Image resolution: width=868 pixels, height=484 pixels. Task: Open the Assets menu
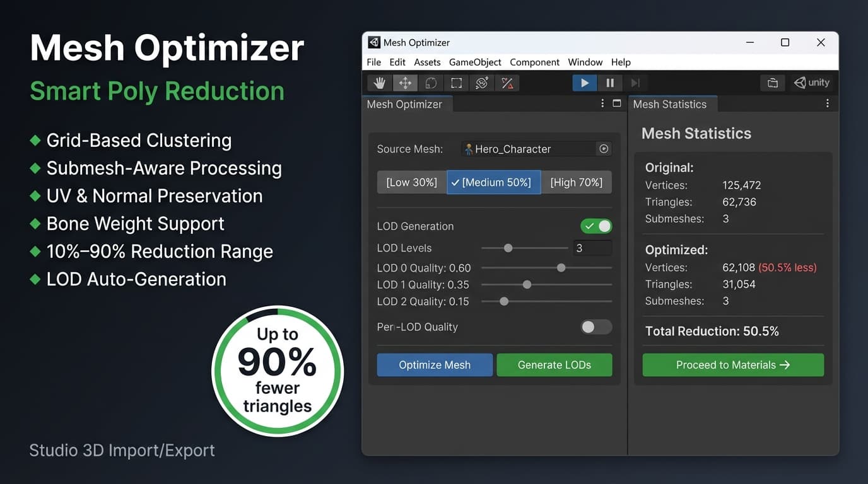pyautogui.click(x=427, y=62)
